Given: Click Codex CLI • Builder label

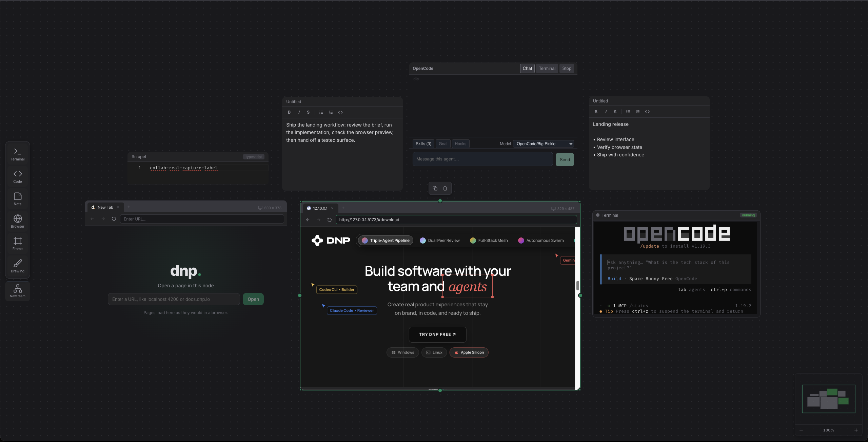Looking at the screenshot, I should tap(337, 290).
